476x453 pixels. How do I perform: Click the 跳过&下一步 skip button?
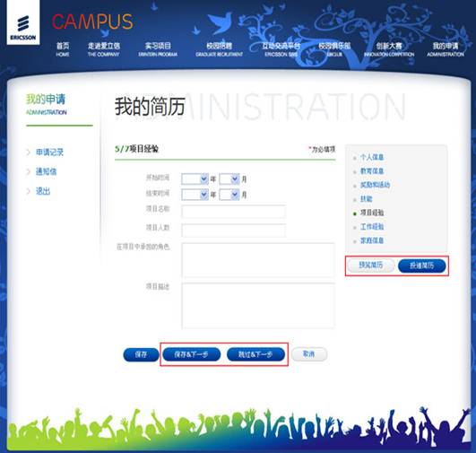coord(255,354)
